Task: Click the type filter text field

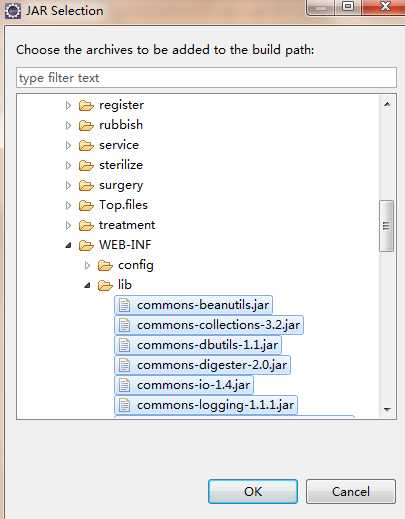Action: pyautogui.click(x=206, y=78)
